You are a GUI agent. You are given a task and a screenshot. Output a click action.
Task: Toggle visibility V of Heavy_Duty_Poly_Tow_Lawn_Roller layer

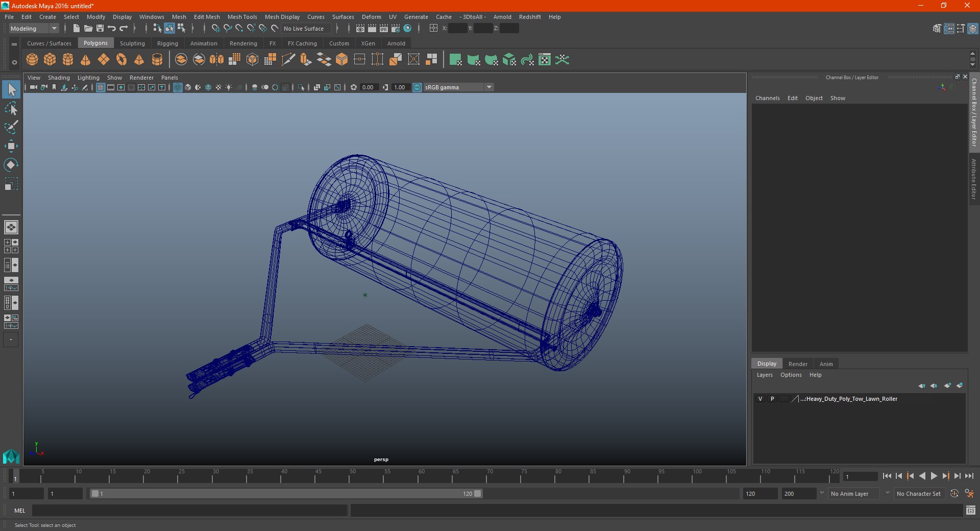(760, 399)
